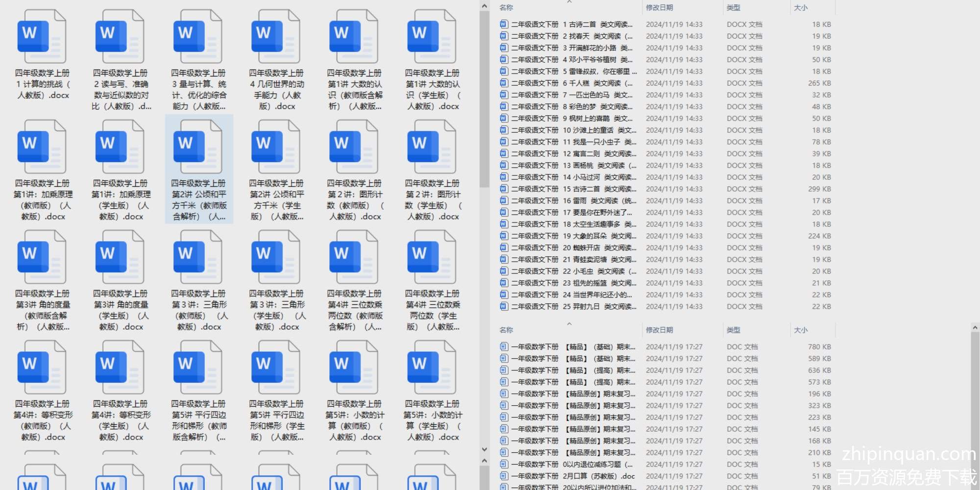Click 大小 column header in upper list
980x490 pixels.
[x=801, y=8]
